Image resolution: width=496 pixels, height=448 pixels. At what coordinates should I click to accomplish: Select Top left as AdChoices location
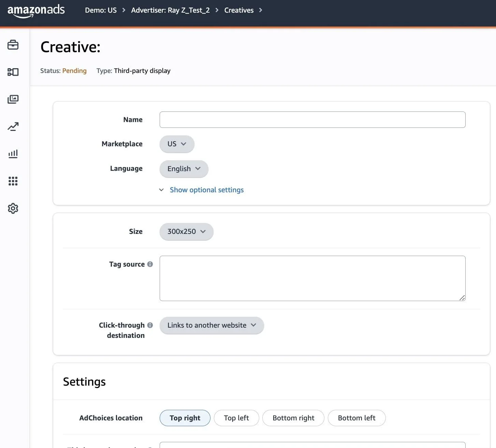coord(236,418)
